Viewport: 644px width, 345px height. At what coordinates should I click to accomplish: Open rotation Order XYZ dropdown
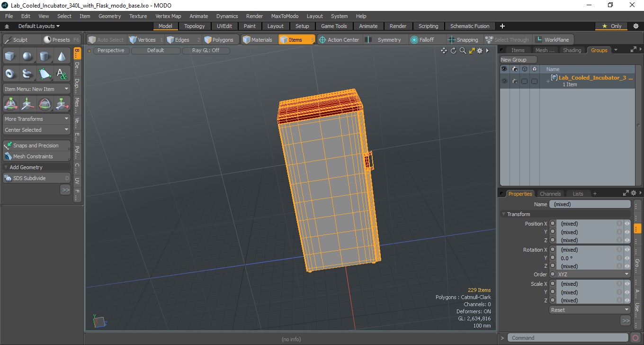coord(590,274)
